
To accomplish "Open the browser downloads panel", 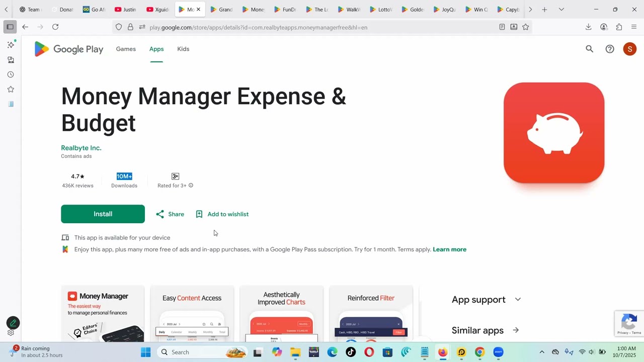I will [588, 27].
